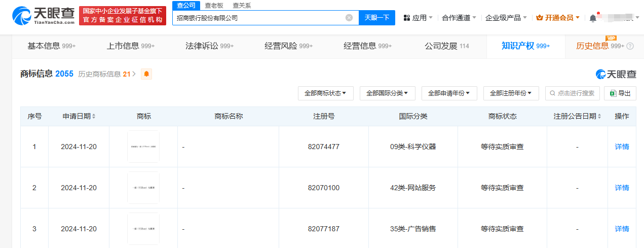Open the 上市信息 tab

(131, 46)
